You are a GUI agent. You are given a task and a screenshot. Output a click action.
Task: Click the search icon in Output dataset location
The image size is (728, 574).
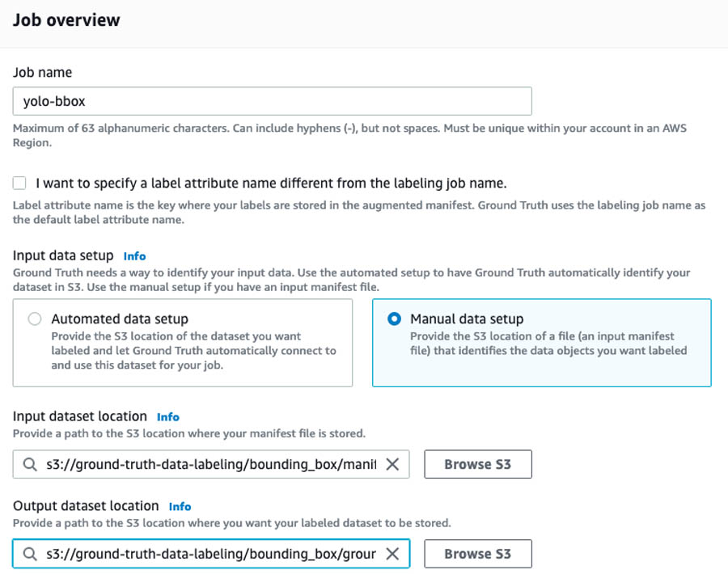click(30, 554)
